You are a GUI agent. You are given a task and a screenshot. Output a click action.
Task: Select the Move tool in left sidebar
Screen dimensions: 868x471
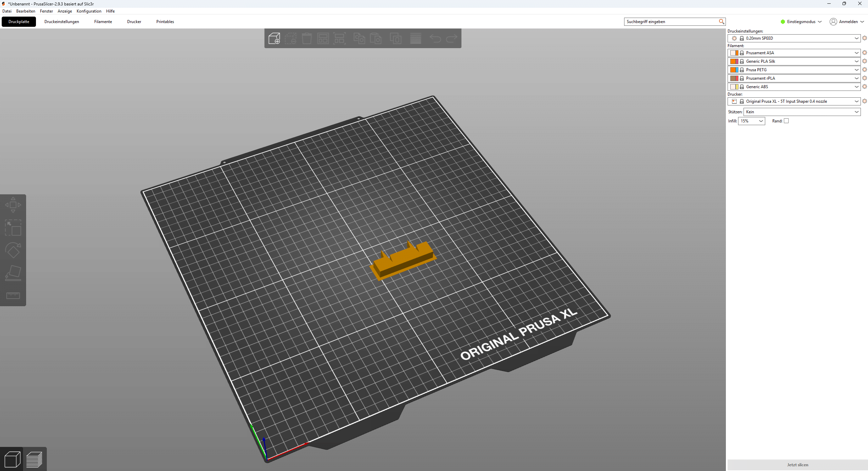(13, 205)
